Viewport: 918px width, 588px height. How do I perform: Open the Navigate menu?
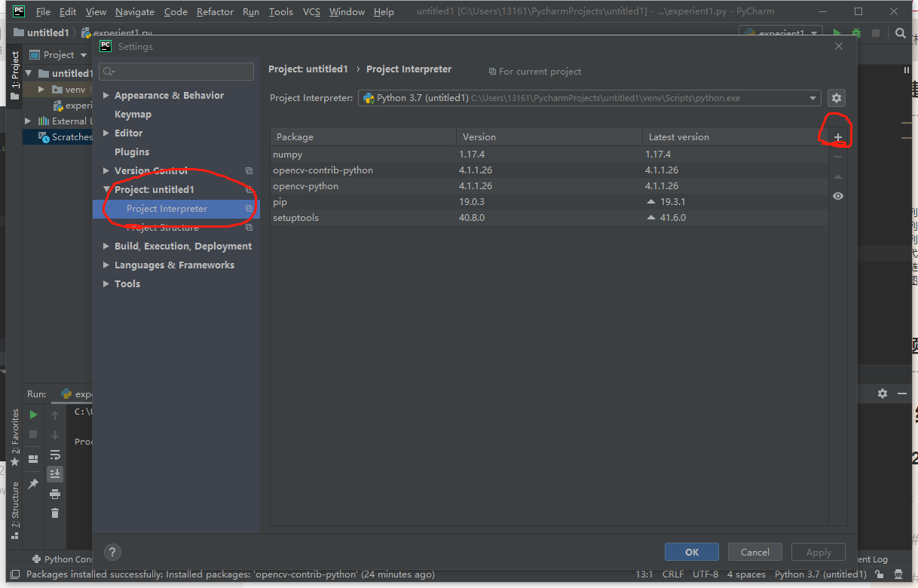pyautogui.click(x=134, y=11)
